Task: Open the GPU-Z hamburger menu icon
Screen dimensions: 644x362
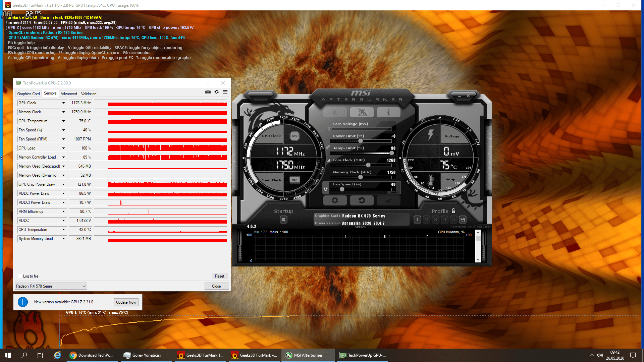Action: tap(225, 92)
